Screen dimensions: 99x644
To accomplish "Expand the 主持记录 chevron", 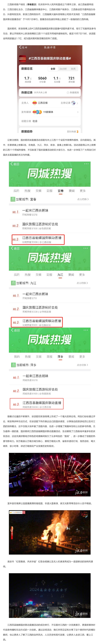I will [x=77, y=103].
